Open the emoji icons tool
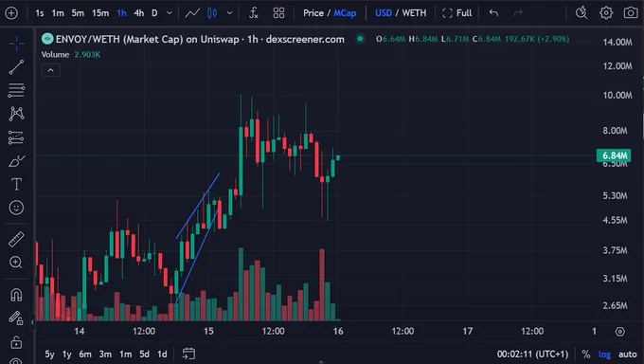Screen dimensions: 644x364 pyautogui.click(x=16, y=208)
